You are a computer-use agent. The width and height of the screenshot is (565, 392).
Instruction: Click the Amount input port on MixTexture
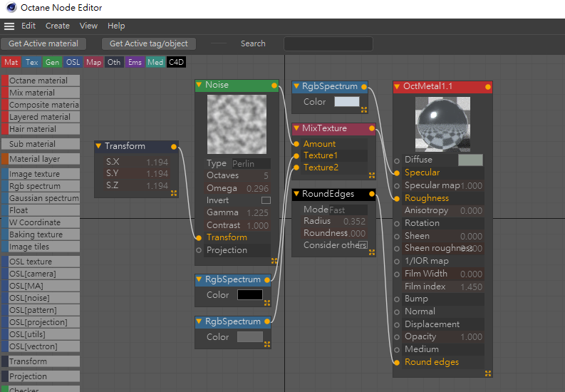[x=296, y=144]
